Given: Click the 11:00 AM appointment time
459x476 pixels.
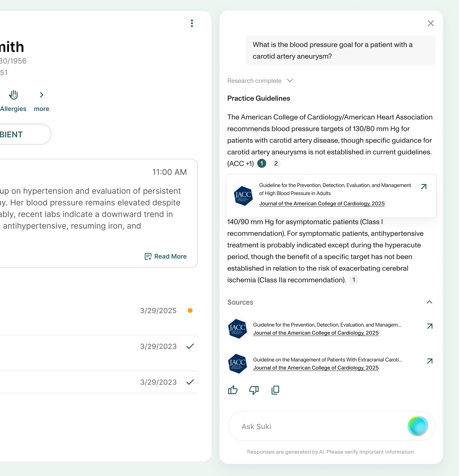Looking at the screenshot, I should [170, 172].
